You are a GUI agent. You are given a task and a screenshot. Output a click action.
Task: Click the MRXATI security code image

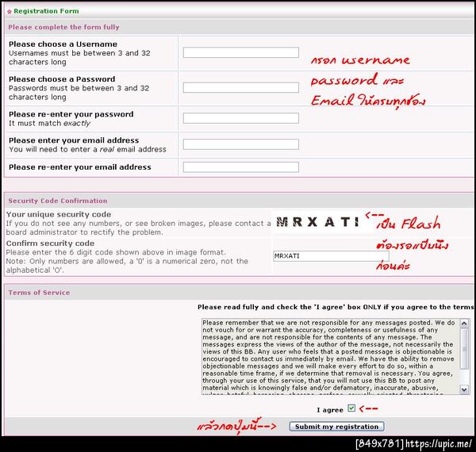tap(317, 222)
